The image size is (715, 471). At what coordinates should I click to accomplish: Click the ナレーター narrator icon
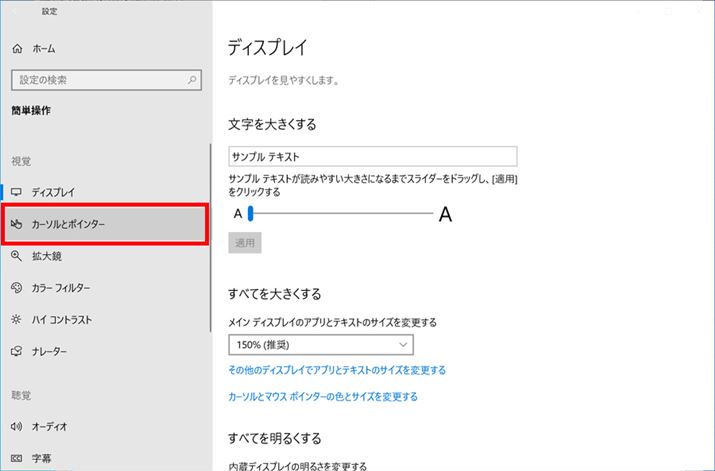pyautogui.click(x=16, y=351)
